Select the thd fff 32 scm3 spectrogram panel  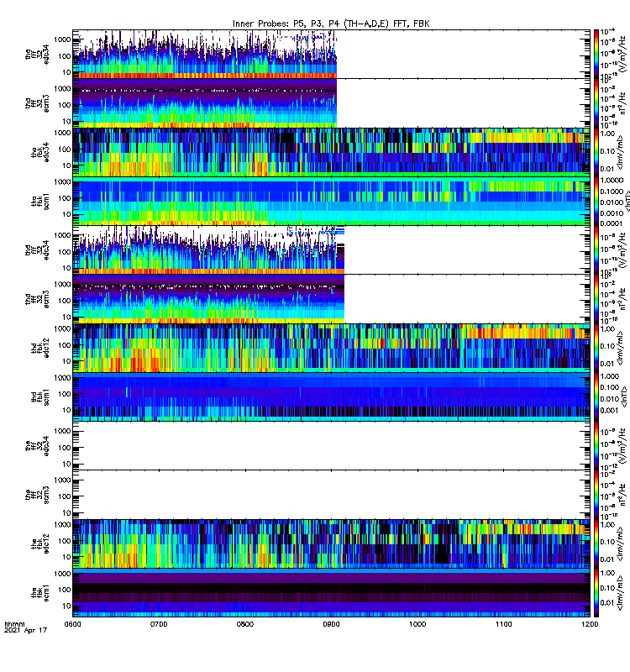(x=331, y=299)
